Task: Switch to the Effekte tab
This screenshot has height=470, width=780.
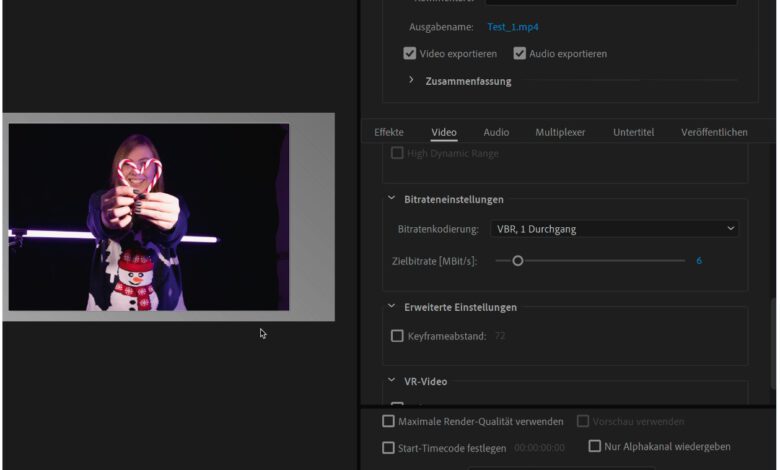Action: pos(389,132)
